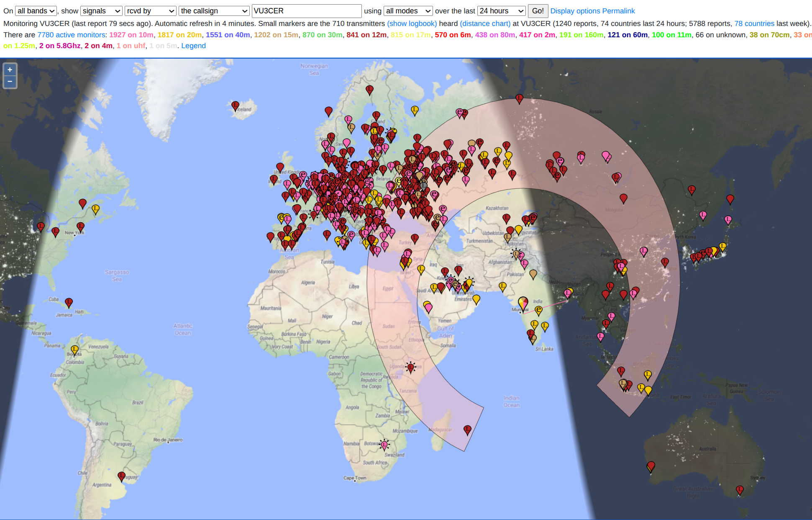The width and height of the screenshot is (812, 520).
Task: Open the Display options link
Action: (576, 11)
